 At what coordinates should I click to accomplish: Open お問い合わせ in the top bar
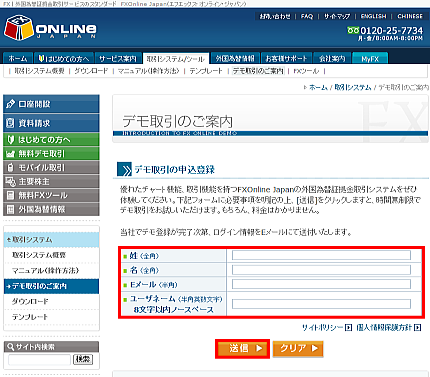pyautogui.click(x=275, y=16)
